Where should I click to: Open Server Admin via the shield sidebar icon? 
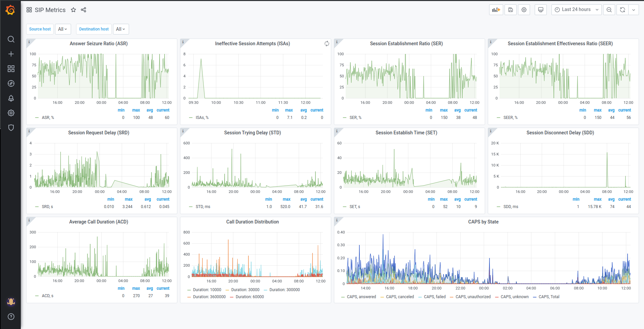11,128
